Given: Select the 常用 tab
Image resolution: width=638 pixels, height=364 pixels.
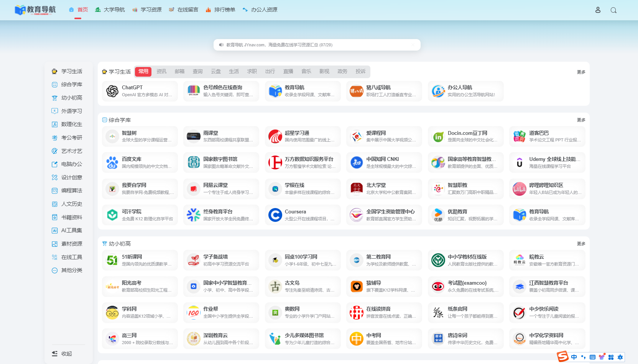Looking at the screenshot, I should 143,72.
